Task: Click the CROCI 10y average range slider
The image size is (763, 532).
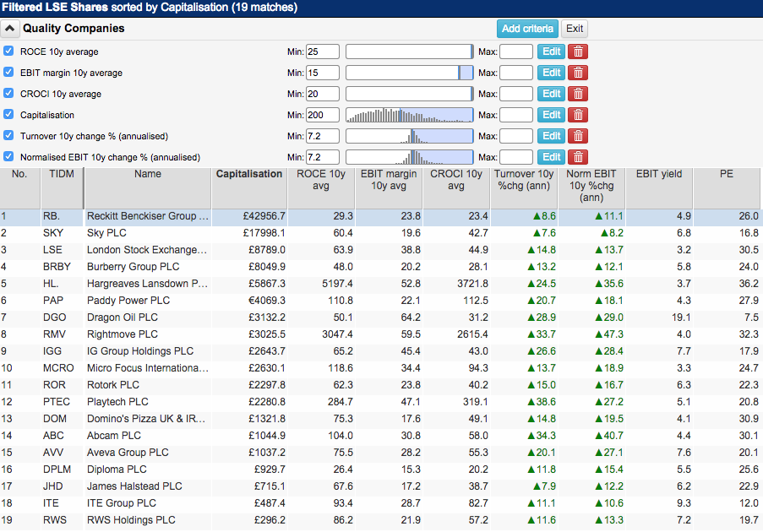Action: tap(409, 94)
